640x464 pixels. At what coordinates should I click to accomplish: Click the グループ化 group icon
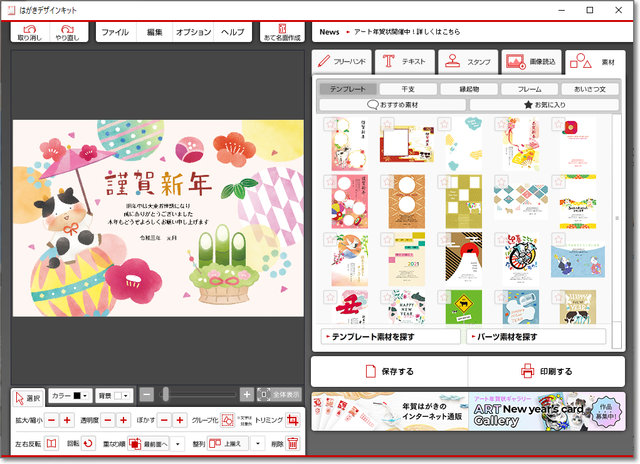tap(228, 420)
